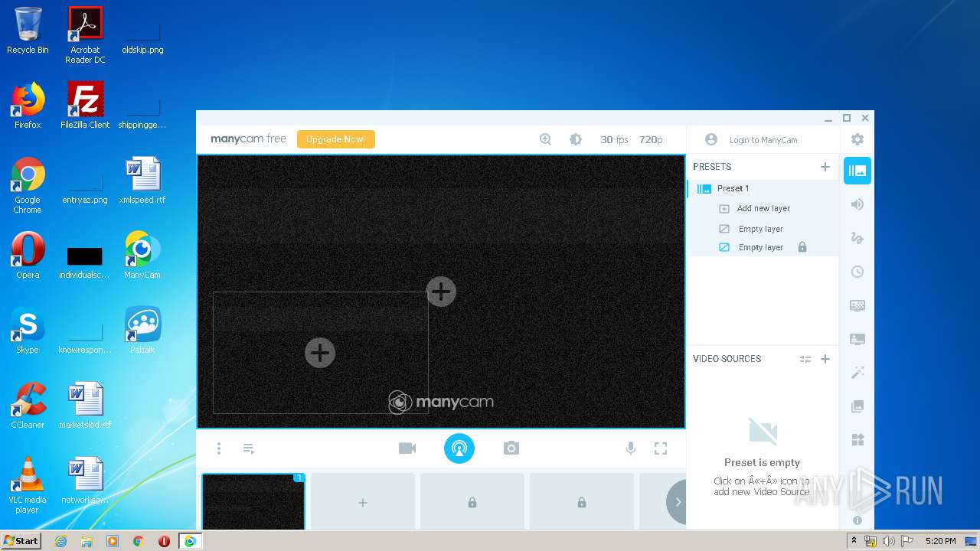Click the first locked preset slot
The width and height of the screenshot is (980, 551).
click(472, 501)
